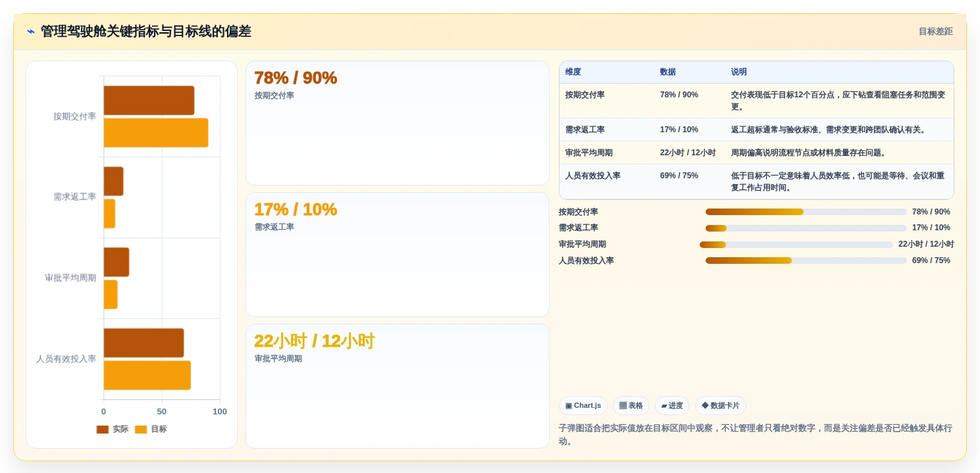Click the 返工超标 explanation text
This screenshot has height=473, width=980.
[x=830, y=130]
